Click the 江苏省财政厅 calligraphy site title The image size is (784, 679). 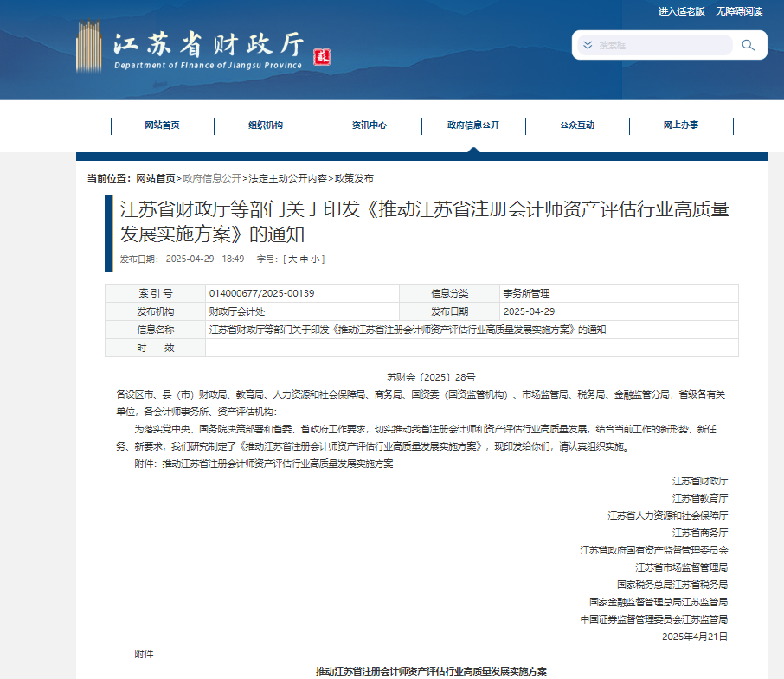[209, 44]
